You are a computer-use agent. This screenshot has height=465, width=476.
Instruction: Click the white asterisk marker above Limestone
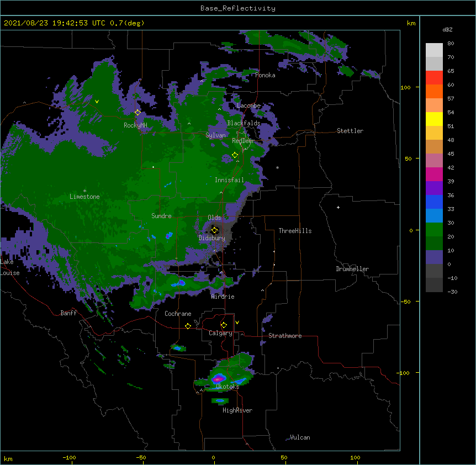(x=84, y=191)
